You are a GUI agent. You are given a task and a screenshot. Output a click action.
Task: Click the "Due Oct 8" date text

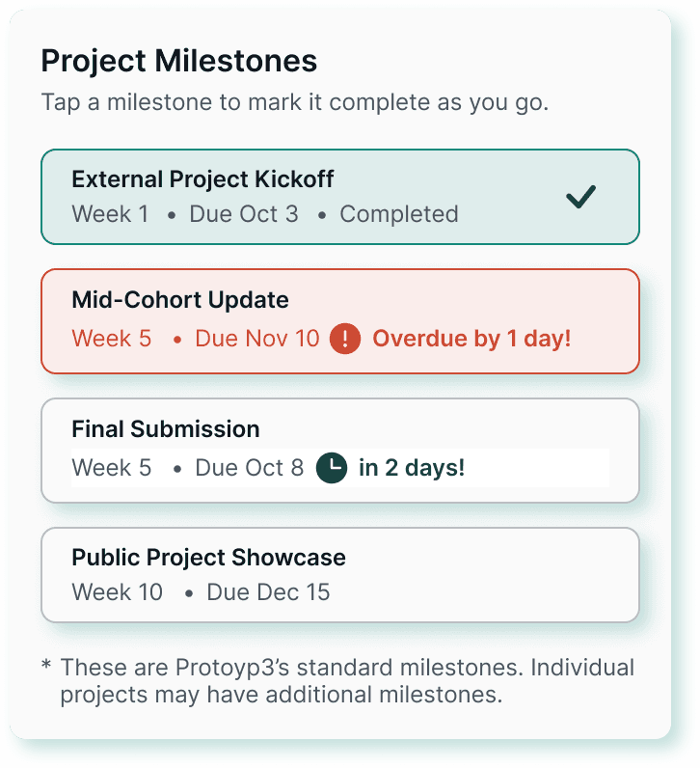[249, 468]
